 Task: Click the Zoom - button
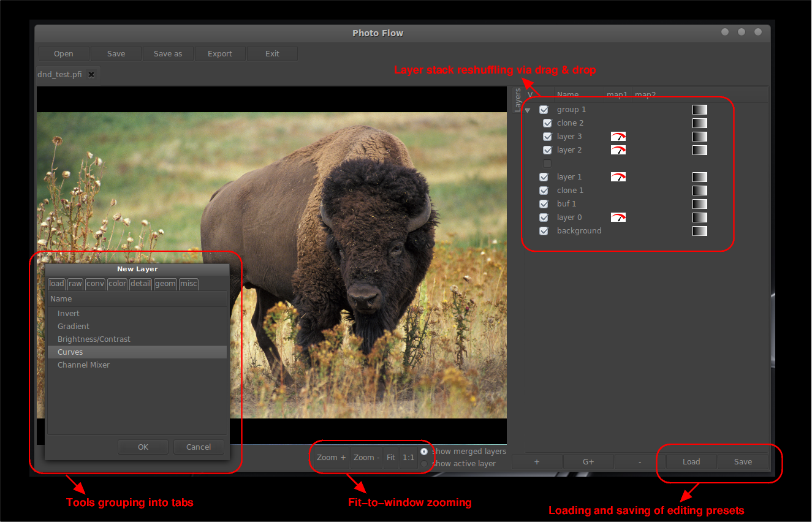coord(366,458)
